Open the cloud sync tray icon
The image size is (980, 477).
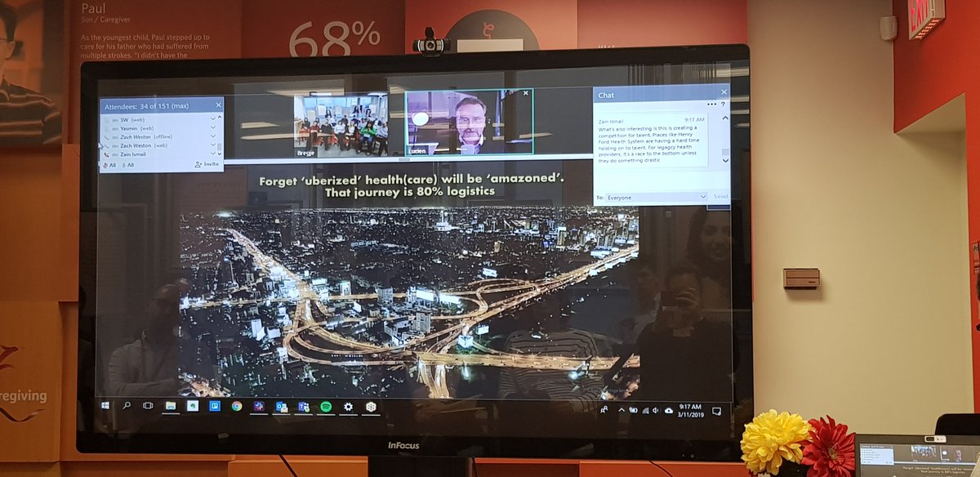click(x=669, y=410)
